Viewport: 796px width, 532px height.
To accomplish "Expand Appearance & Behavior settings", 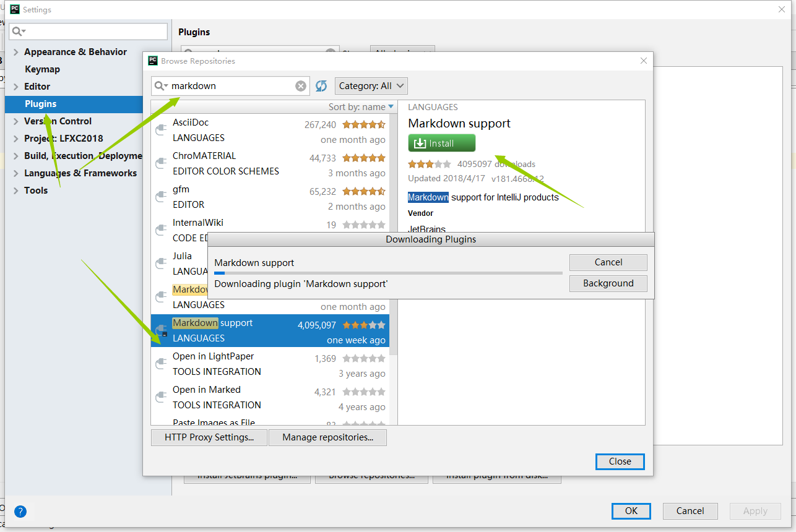I will [x=16, y=52].
